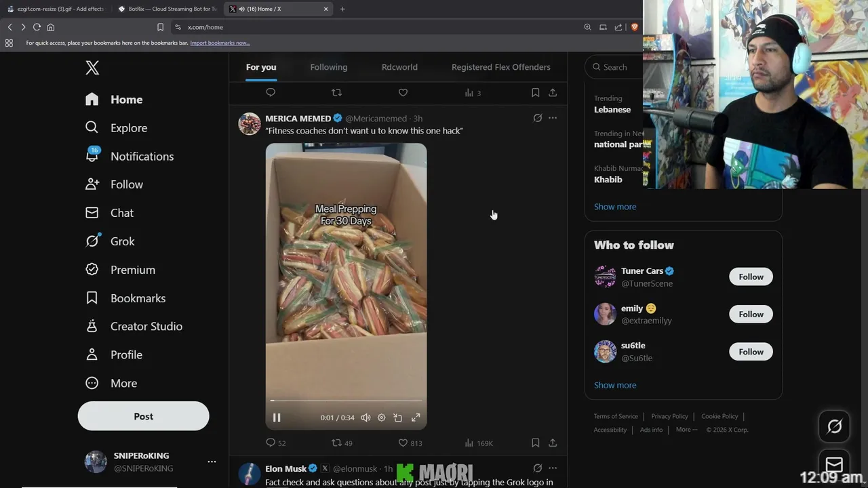
Task: Click the Search input field
Action: [614, 67]
